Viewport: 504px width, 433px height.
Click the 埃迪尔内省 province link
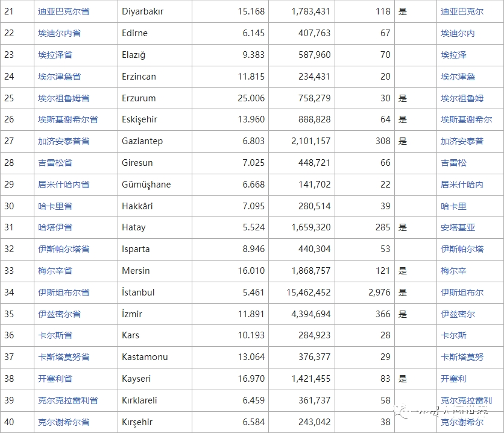point(59,33)
